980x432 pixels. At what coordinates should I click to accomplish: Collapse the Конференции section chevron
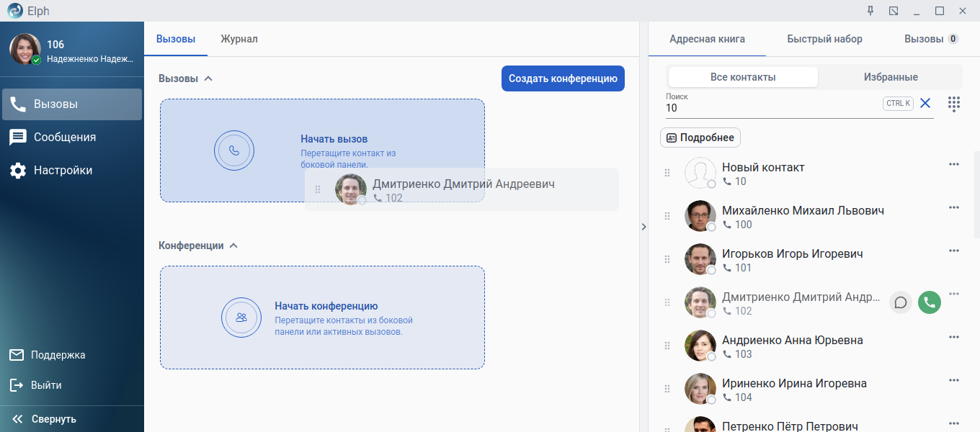click(233, 246)
